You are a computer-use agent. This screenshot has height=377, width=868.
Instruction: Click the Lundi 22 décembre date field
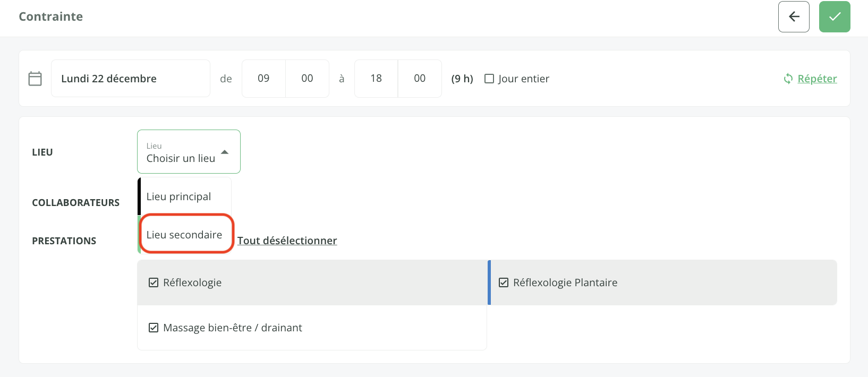[130, 79]
